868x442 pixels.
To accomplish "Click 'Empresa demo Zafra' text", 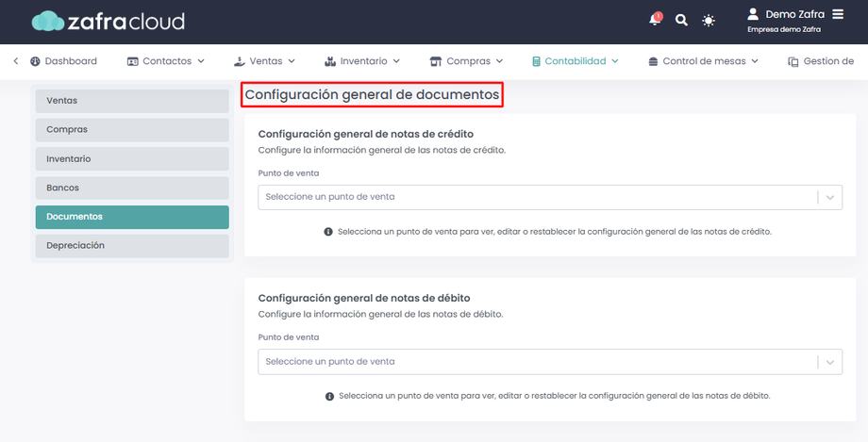I will click(x=784, y=29).
